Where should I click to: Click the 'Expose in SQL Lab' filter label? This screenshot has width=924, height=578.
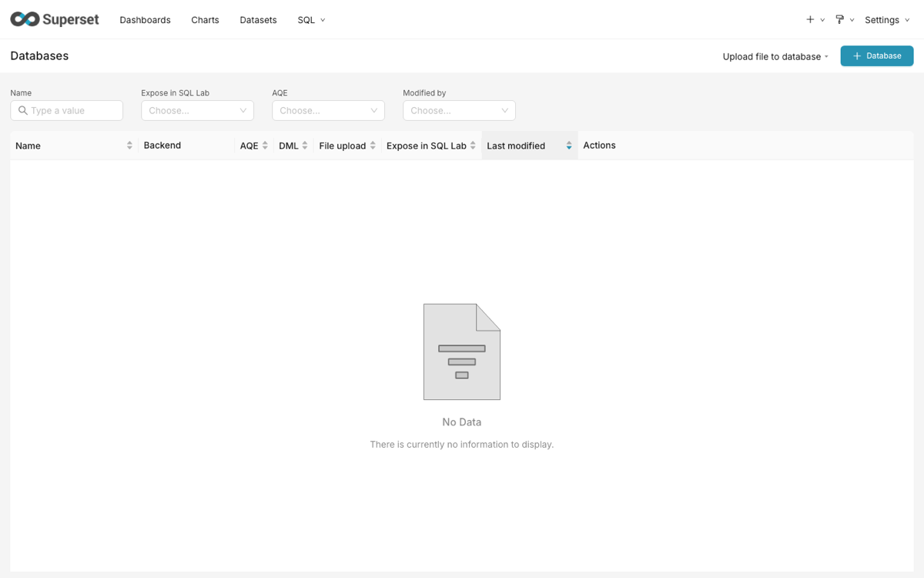coord(175,92)
